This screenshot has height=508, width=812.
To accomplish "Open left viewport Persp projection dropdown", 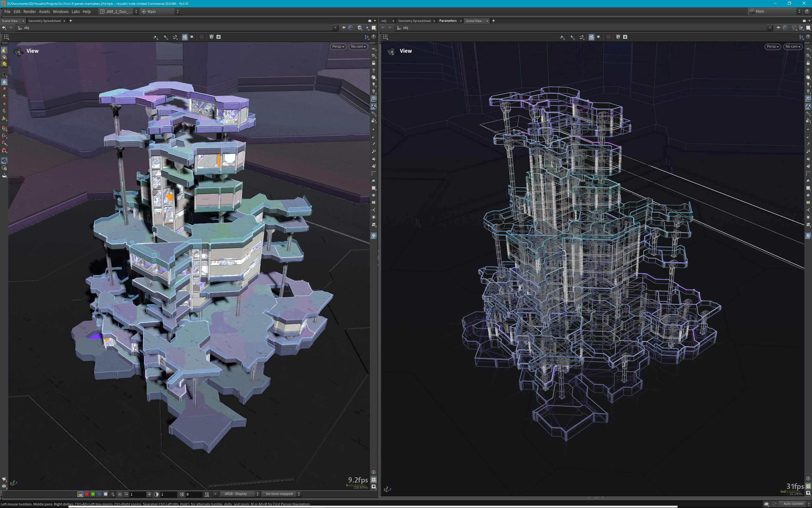I will pos(338,46).
